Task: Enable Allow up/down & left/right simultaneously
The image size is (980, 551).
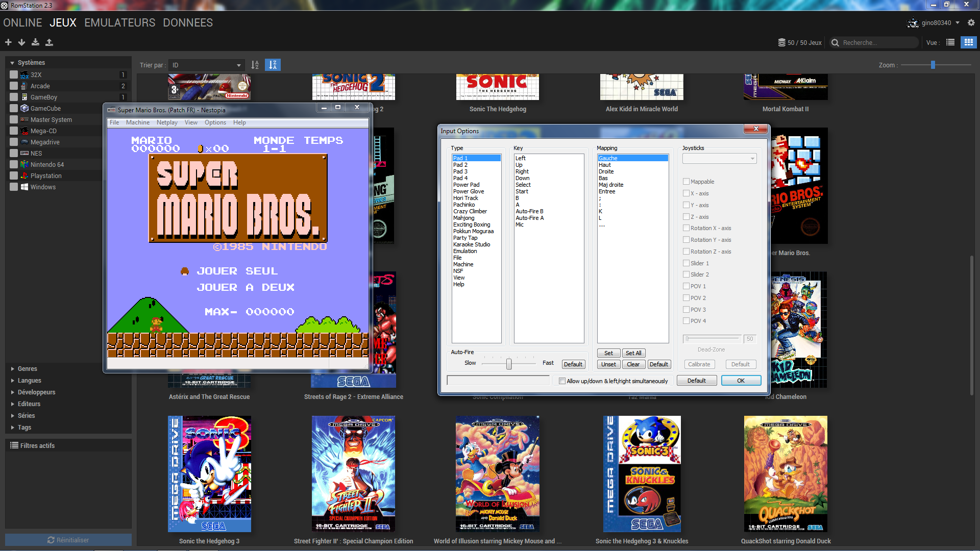Action: tap(562, 381)
